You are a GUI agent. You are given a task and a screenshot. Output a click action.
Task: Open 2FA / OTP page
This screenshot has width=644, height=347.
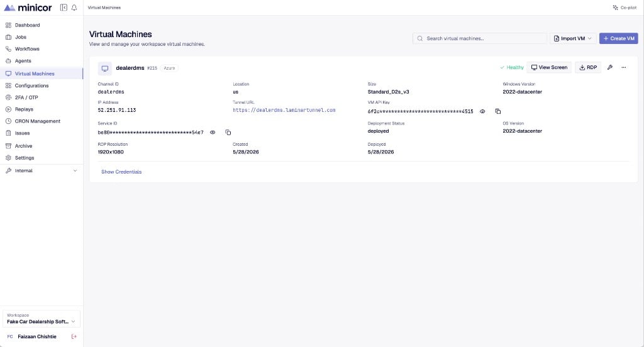42,97
